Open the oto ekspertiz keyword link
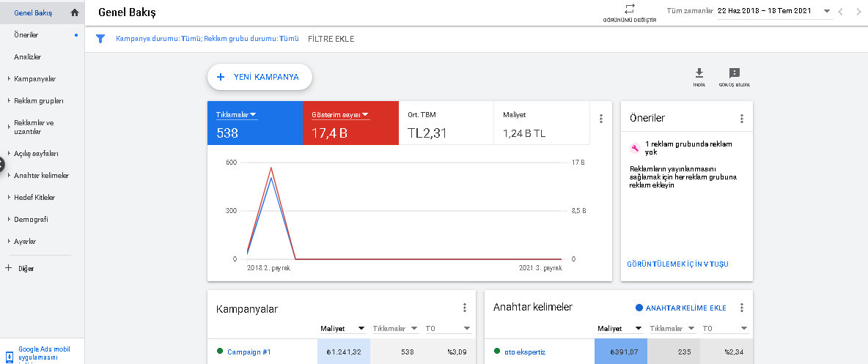This screenshot has height=364, width=868. [x=525, y=352]
